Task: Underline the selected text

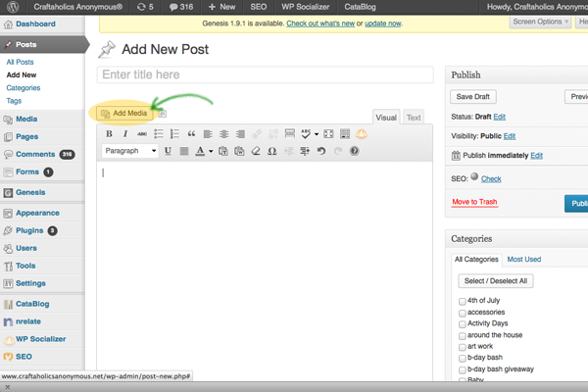Action: click(168, 151)
